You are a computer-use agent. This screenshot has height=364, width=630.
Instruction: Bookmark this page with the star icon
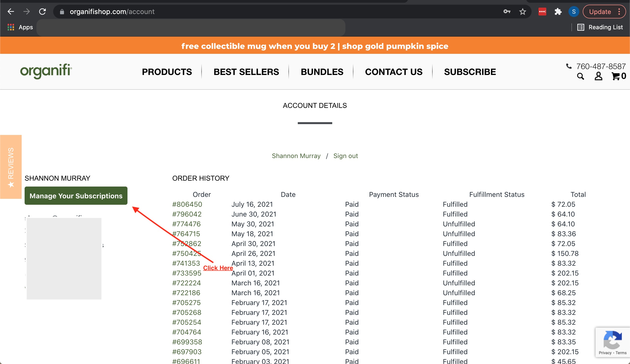pos(522,12)
